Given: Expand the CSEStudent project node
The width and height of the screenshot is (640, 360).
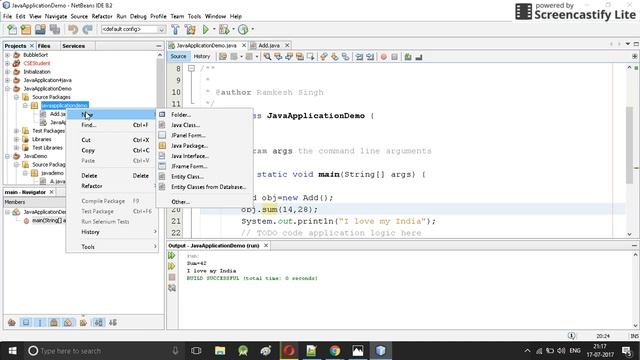Looking at the screenshot, I should [7, 63].
